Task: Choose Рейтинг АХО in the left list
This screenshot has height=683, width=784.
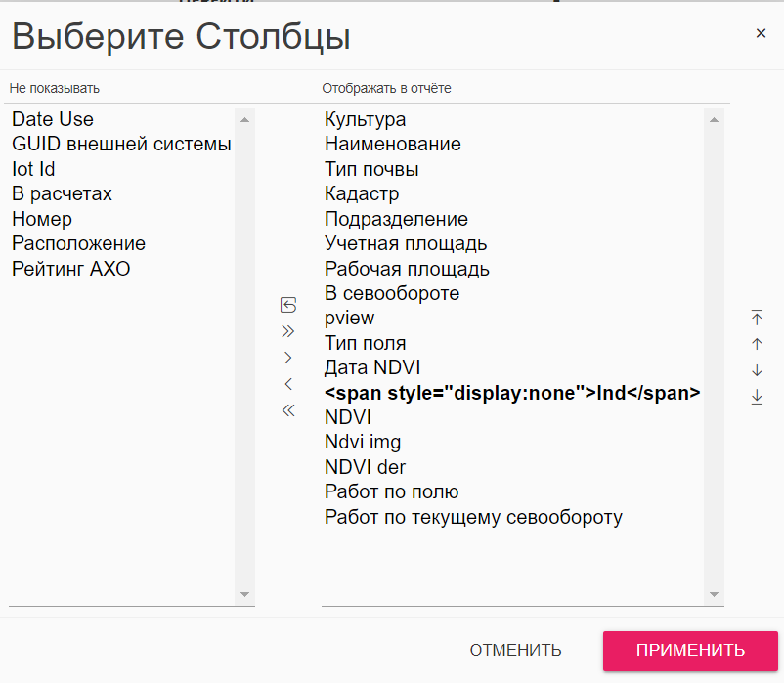Action: coord(70,269)
